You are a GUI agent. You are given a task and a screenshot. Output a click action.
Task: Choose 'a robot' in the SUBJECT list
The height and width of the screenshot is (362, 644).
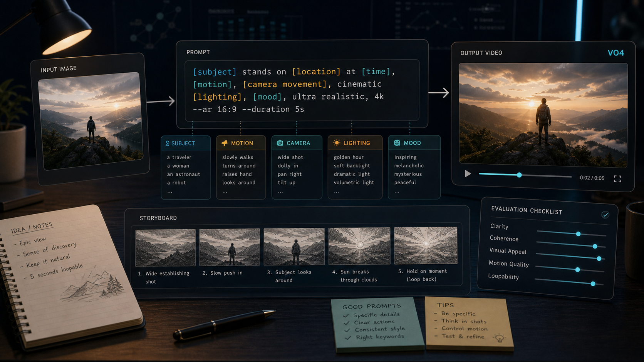point(176,183)
